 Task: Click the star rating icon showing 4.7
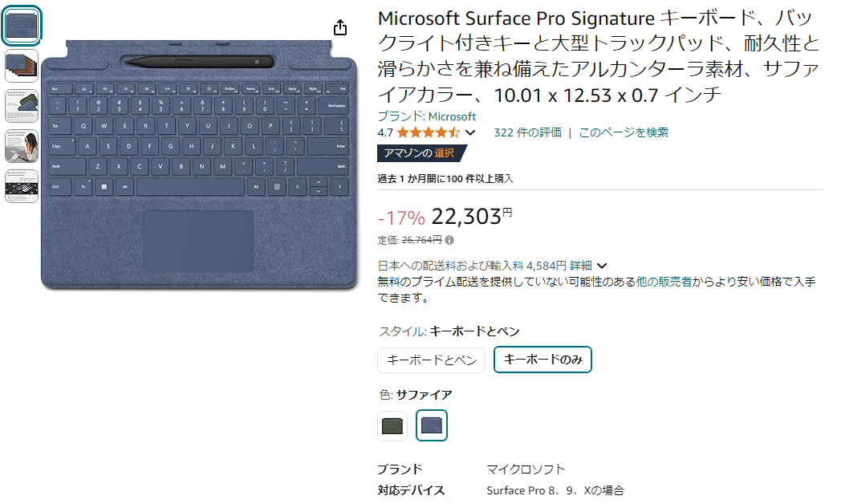tap(426, 132)
